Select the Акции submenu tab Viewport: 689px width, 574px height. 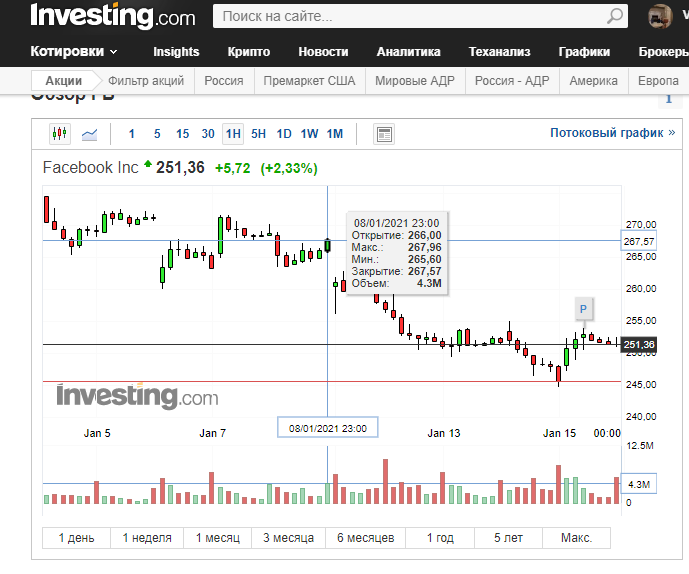(64, 81)
